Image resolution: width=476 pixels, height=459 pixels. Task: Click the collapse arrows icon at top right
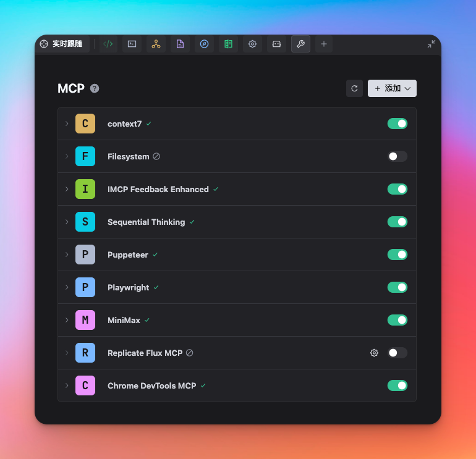pos(431,44)
